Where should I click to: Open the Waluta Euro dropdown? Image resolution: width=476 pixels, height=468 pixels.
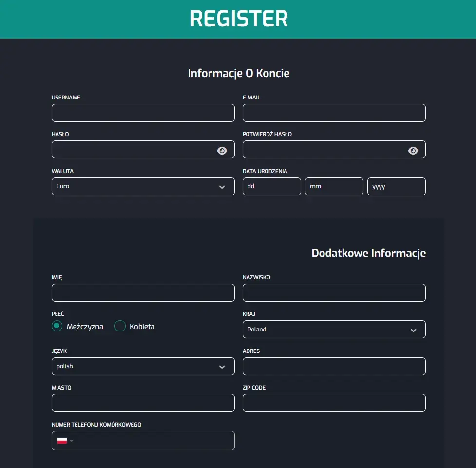point(143,187)
